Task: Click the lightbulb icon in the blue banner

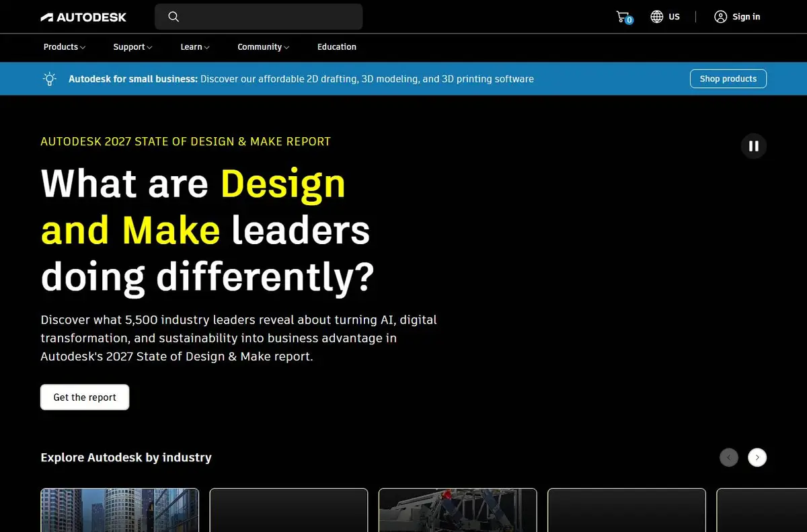Action: pos(50,79)
